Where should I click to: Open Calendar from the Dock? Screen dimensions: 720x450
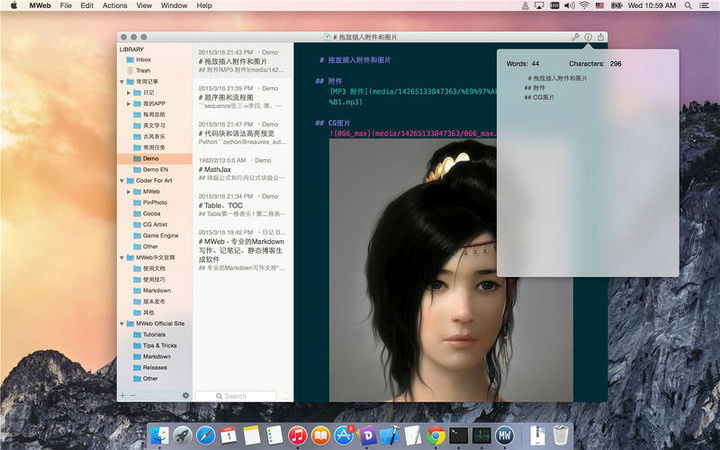point(228,435)
